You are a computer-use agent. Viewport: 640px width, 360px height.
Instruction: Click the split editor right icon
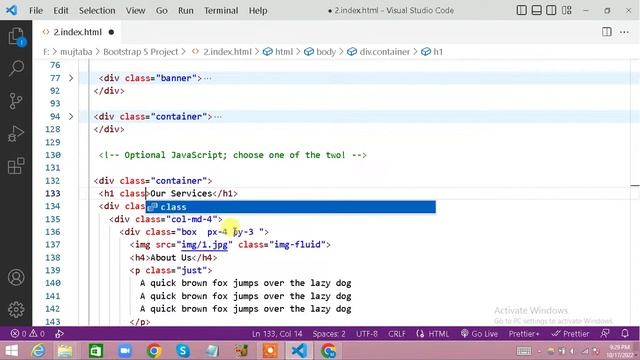tap(607, 32)
